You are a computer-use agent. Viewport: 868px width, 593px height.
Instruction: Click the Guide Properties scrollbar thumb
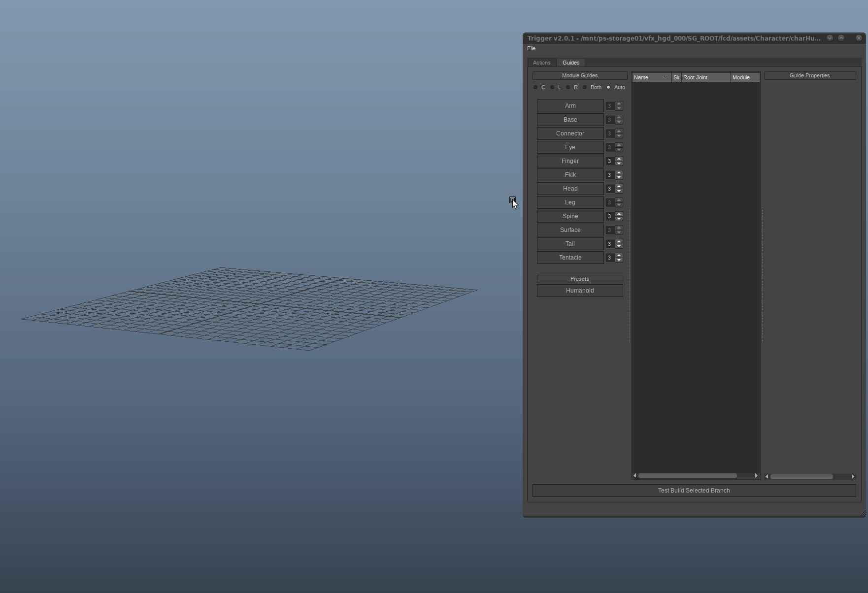point(801,476)
